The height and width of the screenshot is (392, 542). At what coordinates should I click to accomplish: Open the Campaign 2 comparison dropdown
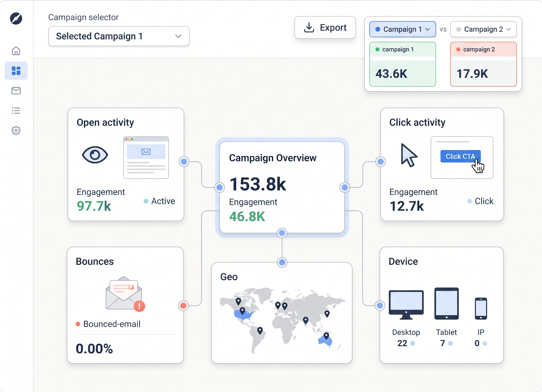pyautogui.click(x=483, y=29)
